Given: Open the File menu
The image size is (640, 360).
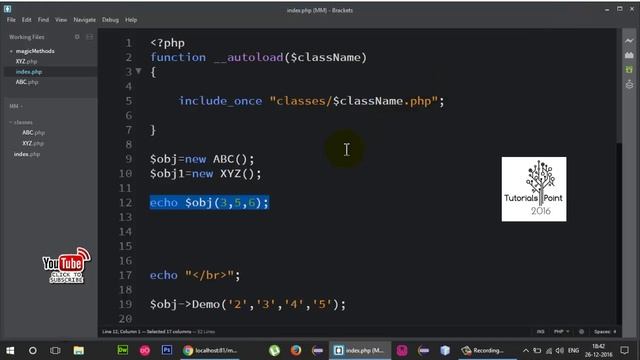Looking at the screenshot, I should (11, 20).
